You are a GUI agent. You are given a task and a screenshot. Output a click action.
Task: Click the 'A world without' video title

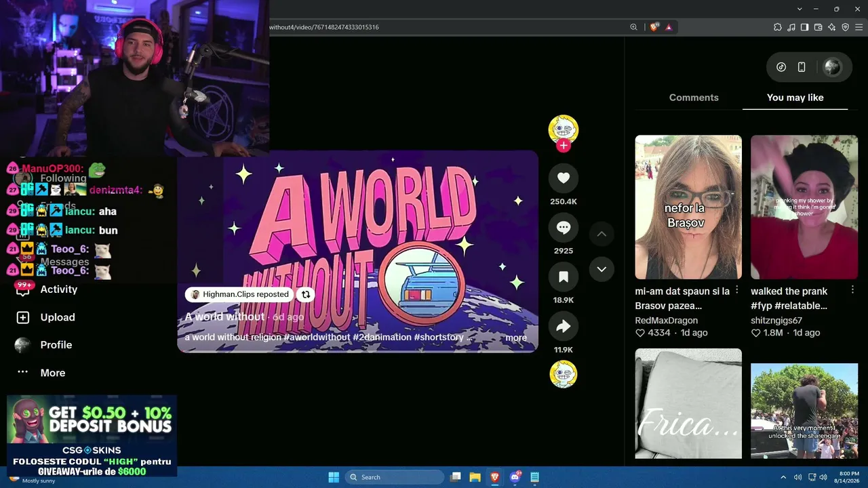point(224,317)
